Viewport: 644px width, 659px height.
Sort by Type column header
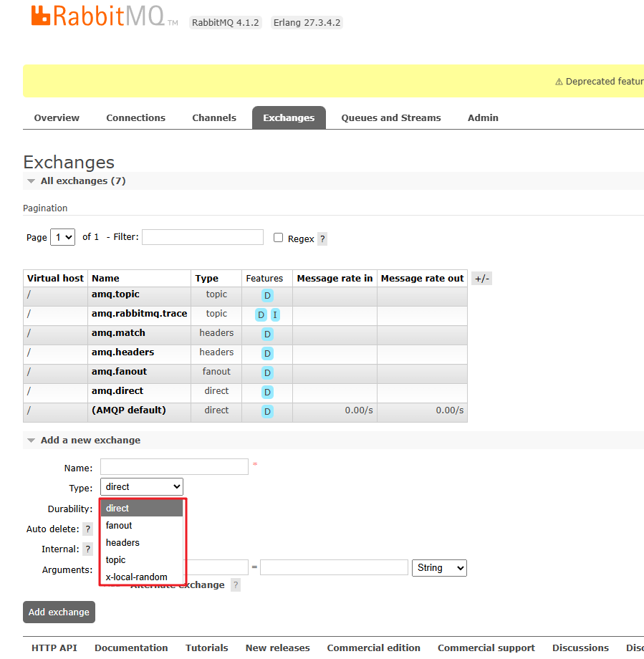pyautogui.click(x=207, y=278)
